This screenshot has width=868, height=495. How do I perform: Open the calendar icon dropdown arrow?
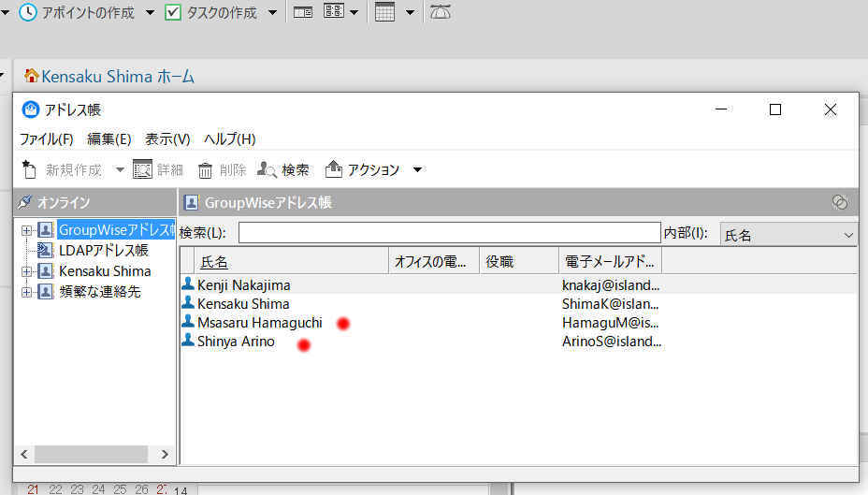point(410,13)
